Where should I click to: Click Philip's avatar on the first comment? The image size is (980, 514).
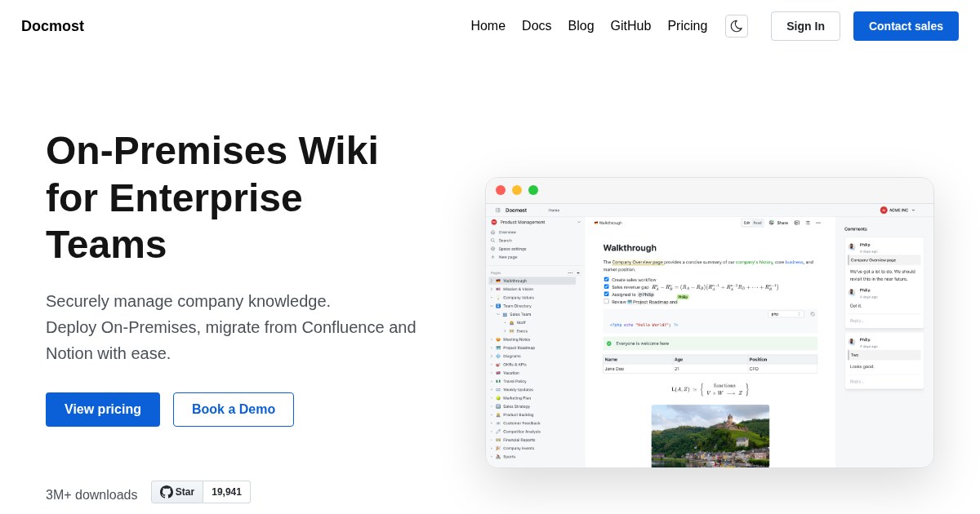pos(852,246)
